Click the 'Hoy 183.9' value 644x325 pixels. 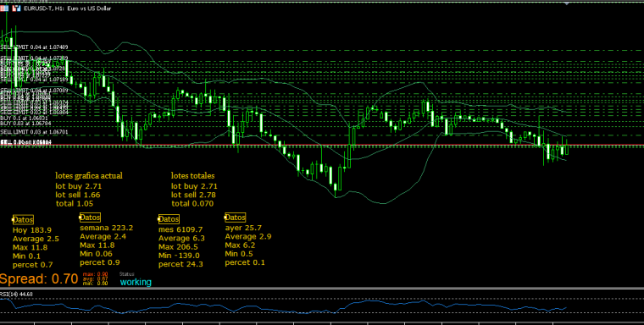click(32, 230)
